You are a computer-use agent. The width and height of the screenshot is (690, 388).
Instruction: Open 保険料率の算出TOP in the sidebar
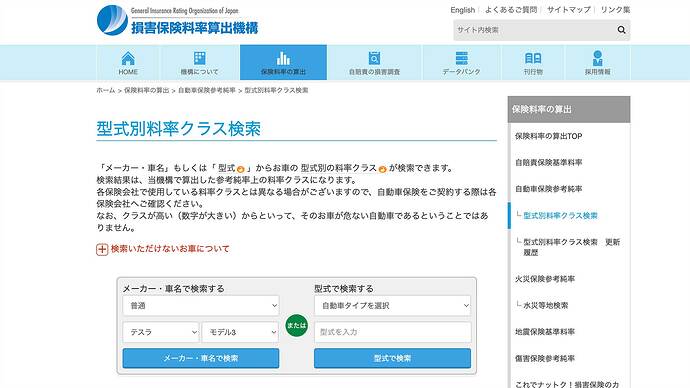(549, 136)
